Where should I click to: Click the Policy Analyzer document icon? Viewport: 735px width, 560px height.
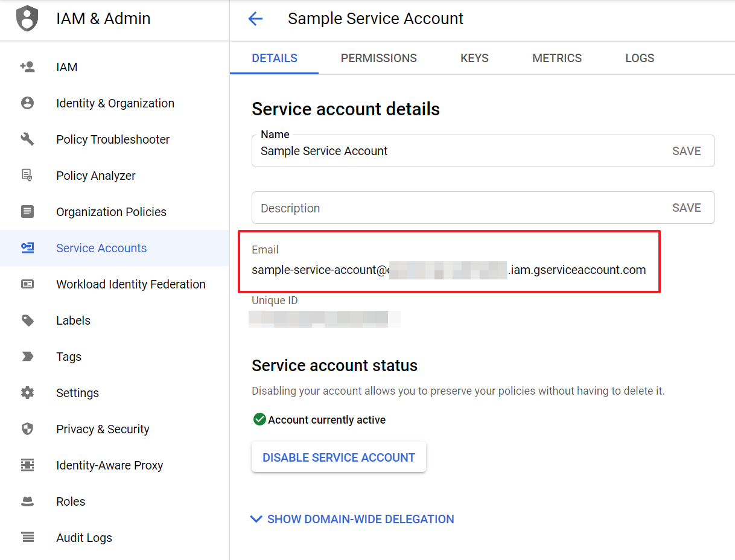tap(27, 176)
